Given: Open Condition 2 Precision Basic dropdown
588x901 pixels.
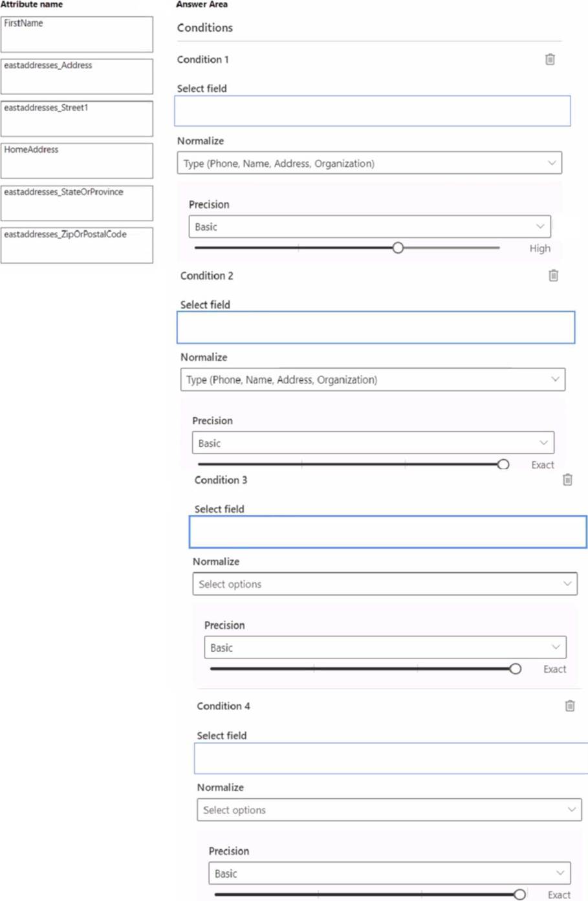Looking at the screenshot, I should click(373, 443).
